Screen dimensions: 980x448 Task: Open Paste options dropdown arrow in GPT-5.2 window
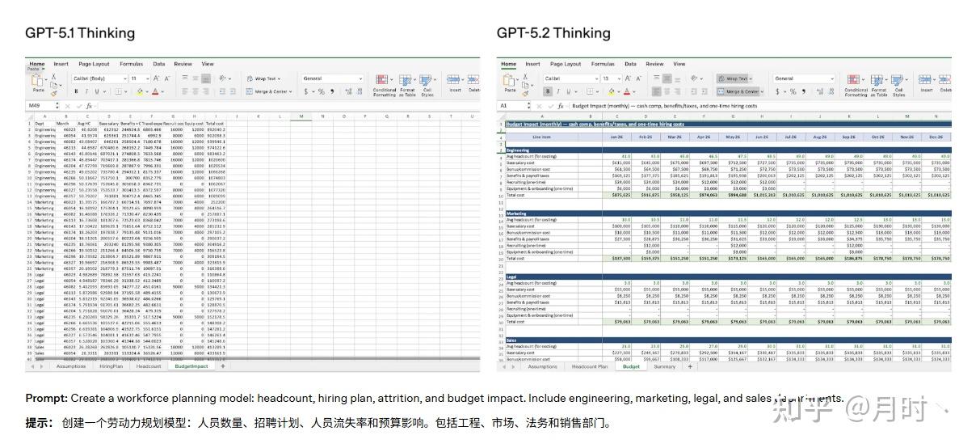pos(518,79)
